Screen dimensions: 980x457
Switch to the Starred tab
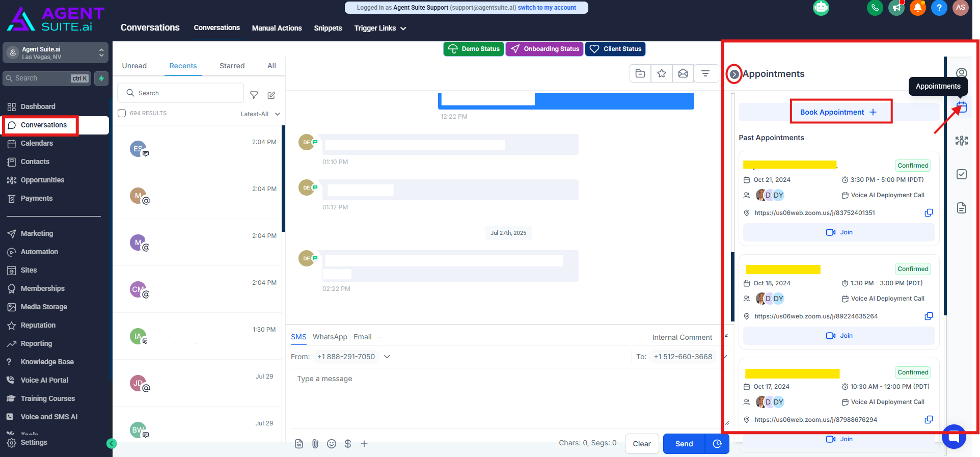232,66
